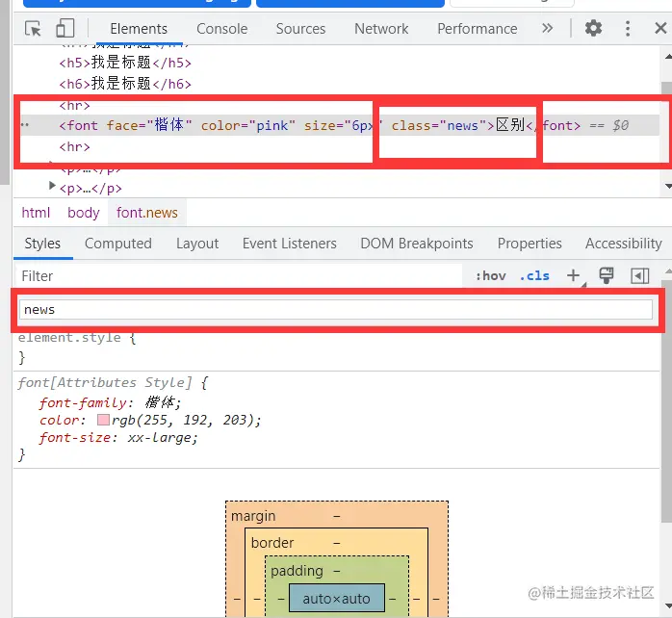Open DOM Breakpoints pane
Screen dimensions: 672x618
(417, 244)
